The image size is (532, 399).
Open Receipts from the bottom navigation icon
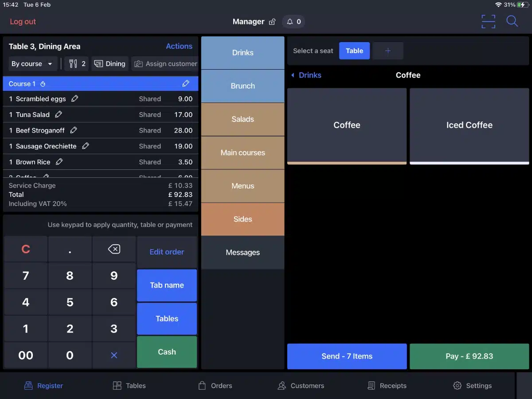point(371,386)
